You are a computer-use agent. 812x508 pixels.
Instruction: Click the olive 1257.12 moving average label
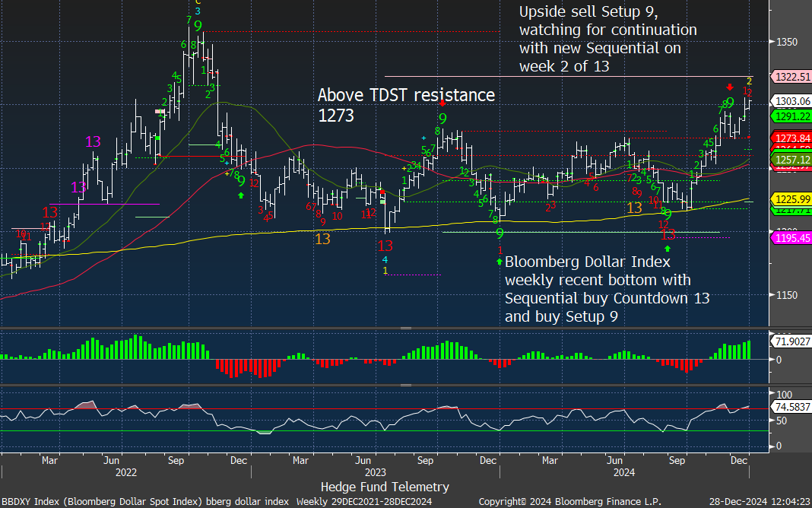tap(791, 160)
